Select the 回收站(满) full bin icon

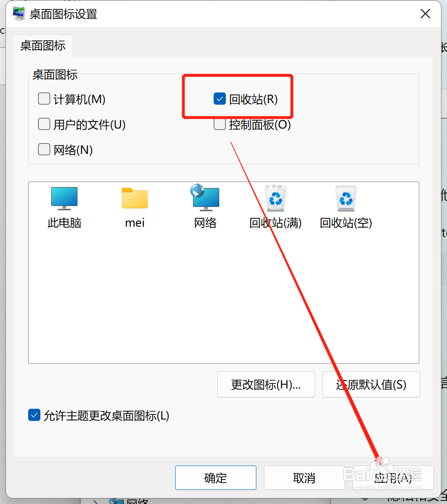pyautogui.click(x=276, y=198)
